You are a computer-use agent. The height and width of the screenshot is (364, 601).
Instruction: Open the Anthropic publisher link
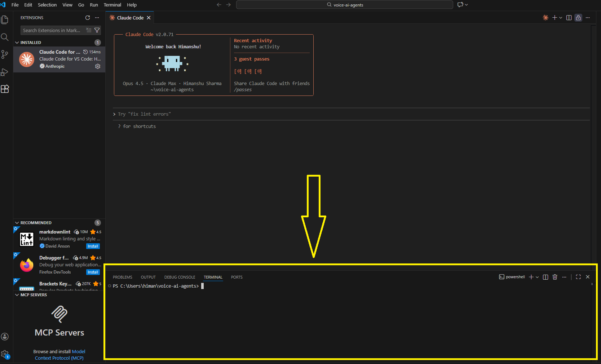click(x=55, y=66)
